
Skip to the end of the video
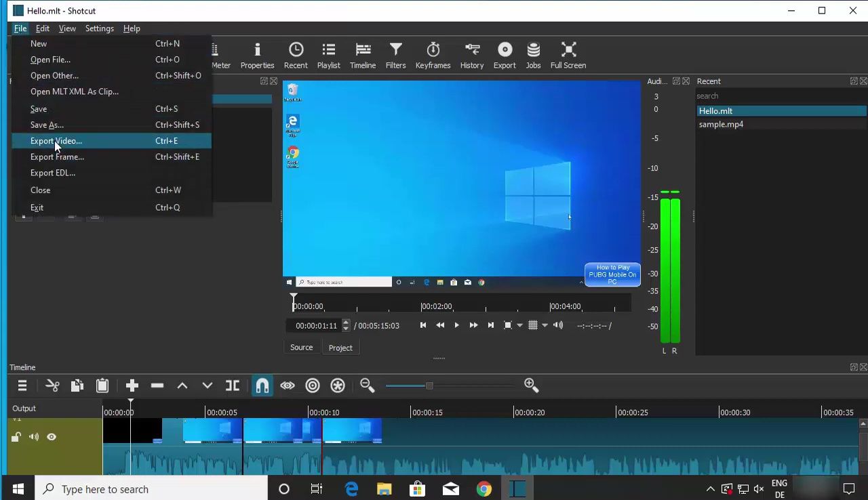pos(491,325)
